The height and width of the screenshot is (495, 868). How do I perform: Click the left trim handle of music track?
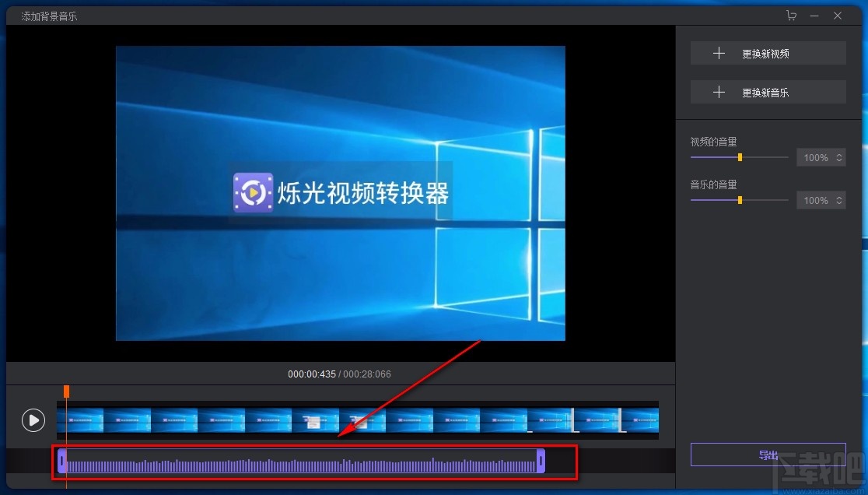(x=61, y=461)
